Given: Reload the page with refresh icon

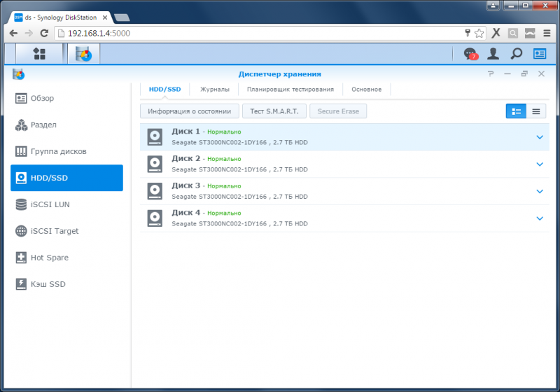Looking at the screenshot, I should (44, 33).
